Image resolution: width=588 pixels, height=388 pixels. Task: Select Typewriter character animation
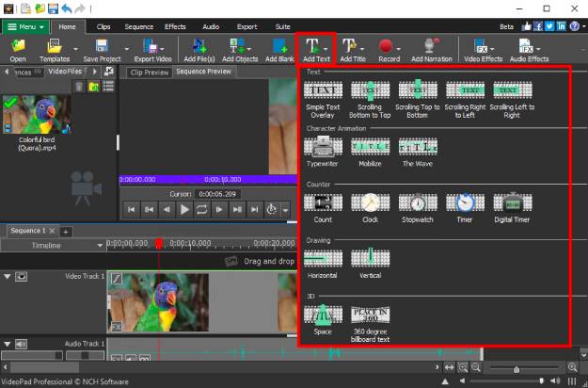(x=323, y=152)
